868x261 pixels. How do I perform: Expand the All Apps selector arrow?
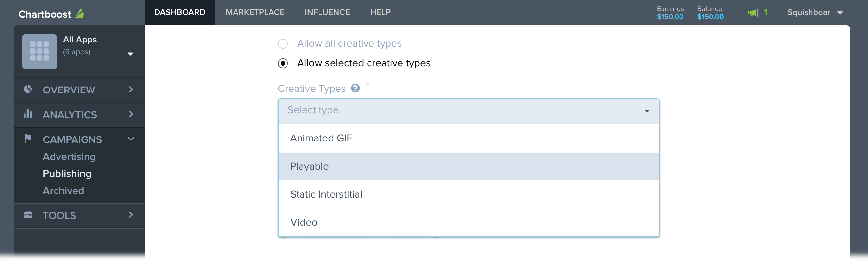(x=130, y=54)
